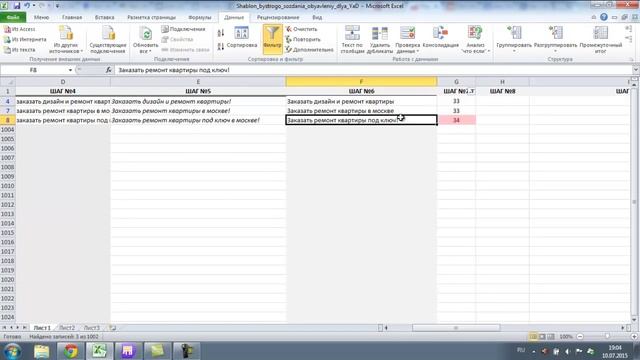The image size is (640, 360).
Task: Open Data Validation
Action: click(x=407, y=40)
